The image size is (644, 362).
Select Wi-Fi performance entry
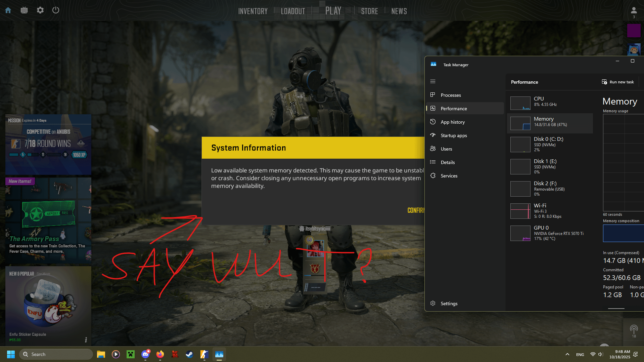pyautogui.click(x=550, y=211)
